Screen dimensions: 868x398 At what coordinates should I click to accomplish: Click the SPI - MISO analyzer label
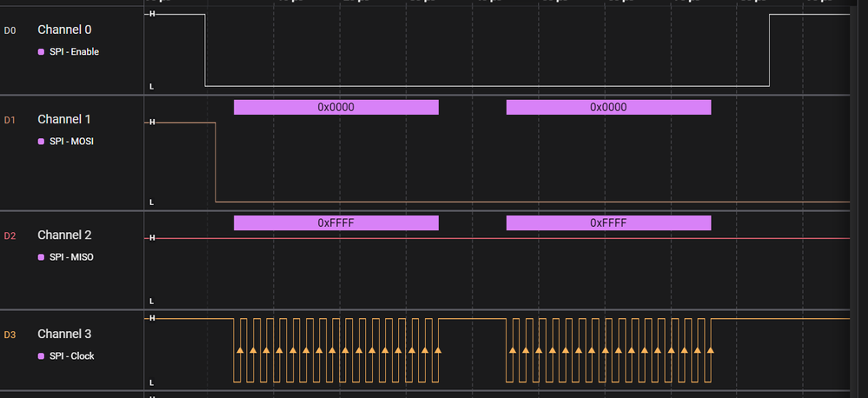click(71, 257)
